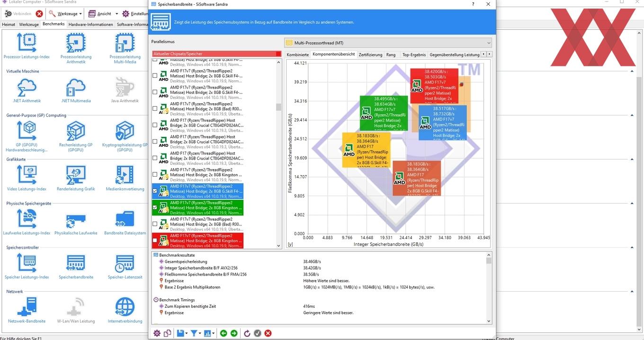Start the Speicher-Latenzzeit benchmark
The width and height of the screenshot is (644, 340).
pos(125,267)
